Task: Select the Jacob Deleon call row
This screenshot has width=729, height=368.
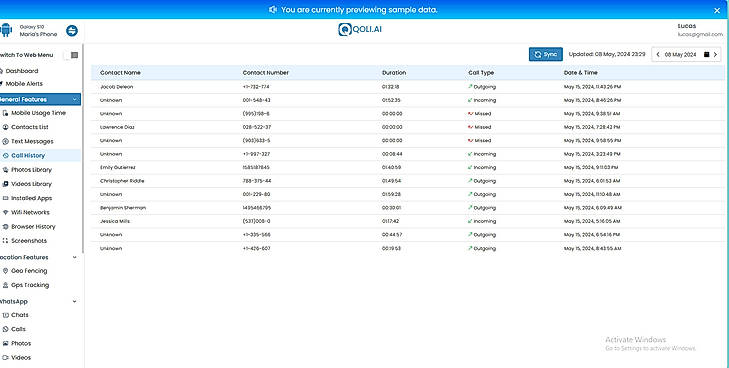Action: click(x=408, y=87)
